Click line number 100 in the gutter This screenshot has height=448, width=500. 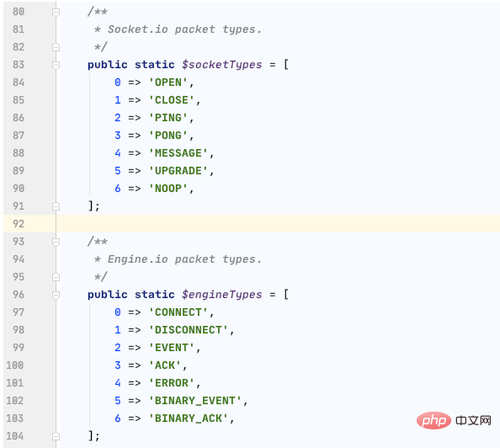15,365
